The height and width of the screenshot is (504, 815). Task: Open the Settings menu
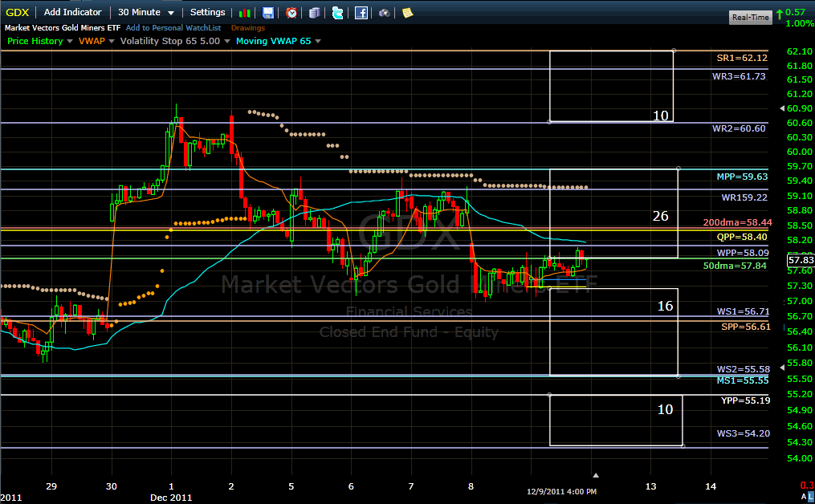click(207, 12)
